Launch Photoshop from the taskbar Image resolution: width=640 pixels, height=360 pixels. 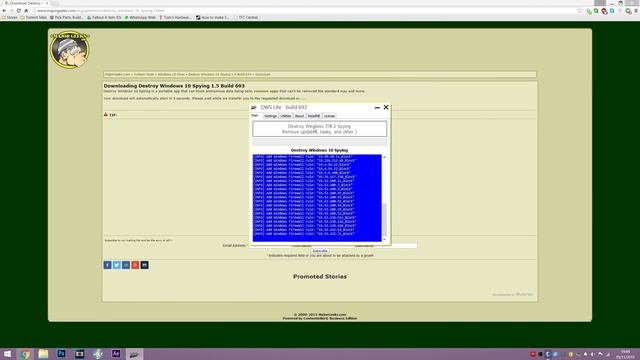(61, 354)
